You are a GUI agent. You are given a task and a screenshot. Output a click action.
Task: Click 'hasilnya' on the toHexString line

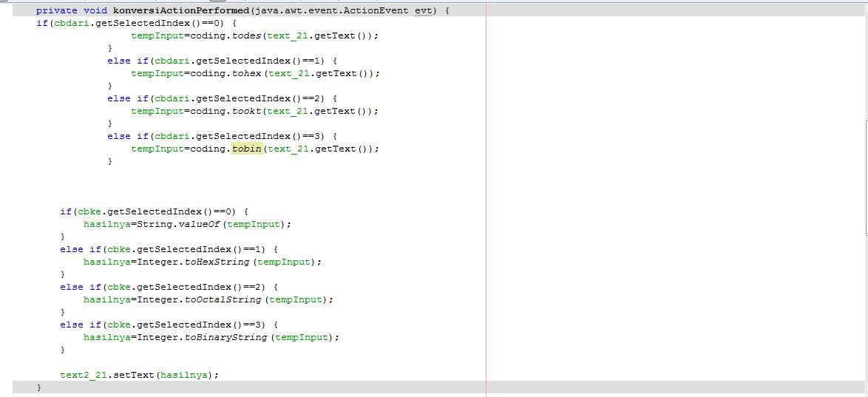[107, 262]
